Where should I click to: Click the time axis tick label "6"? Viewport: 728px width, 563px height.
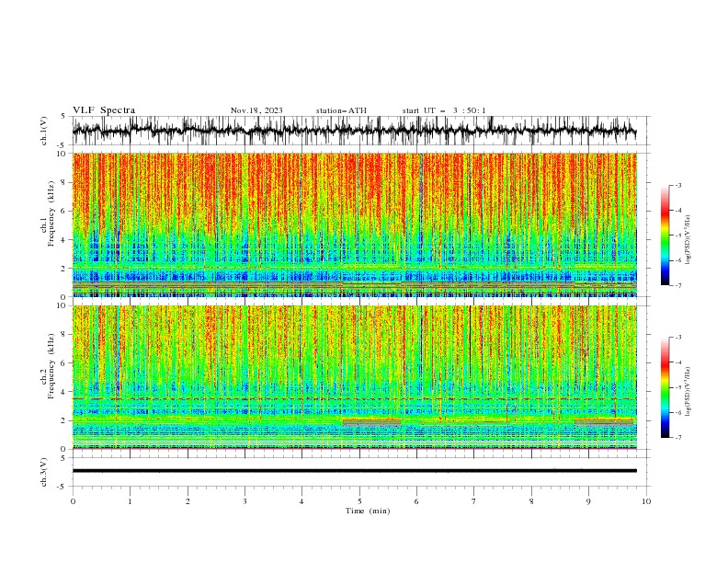click(416, 501)
